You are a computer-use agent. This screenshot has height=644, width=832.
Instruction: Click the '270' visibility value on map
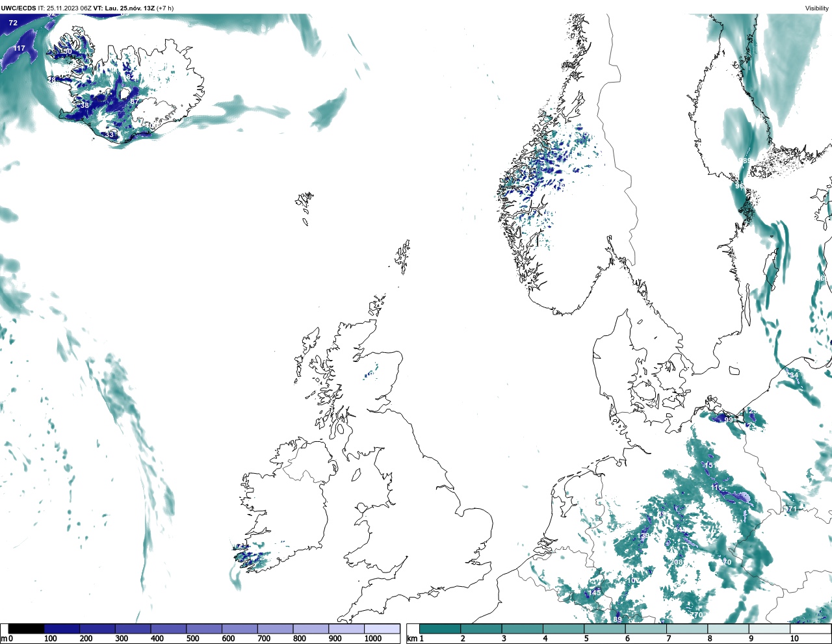pos(697,615)
